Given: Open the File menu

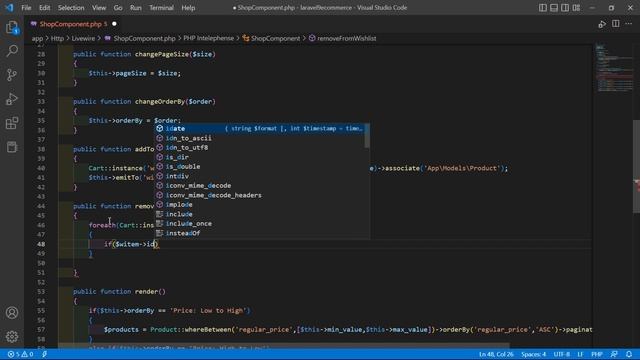Looking at the screenshot, I should (x=26, y=8).
